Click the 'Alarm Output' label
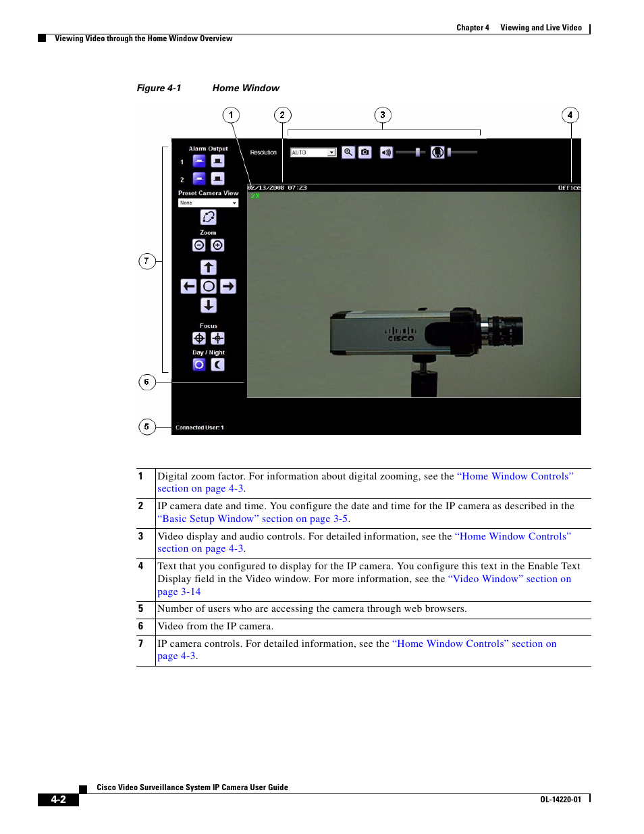The height and width of the screenshot is (834, 644). pyautogui.click(x=208, y=149)
